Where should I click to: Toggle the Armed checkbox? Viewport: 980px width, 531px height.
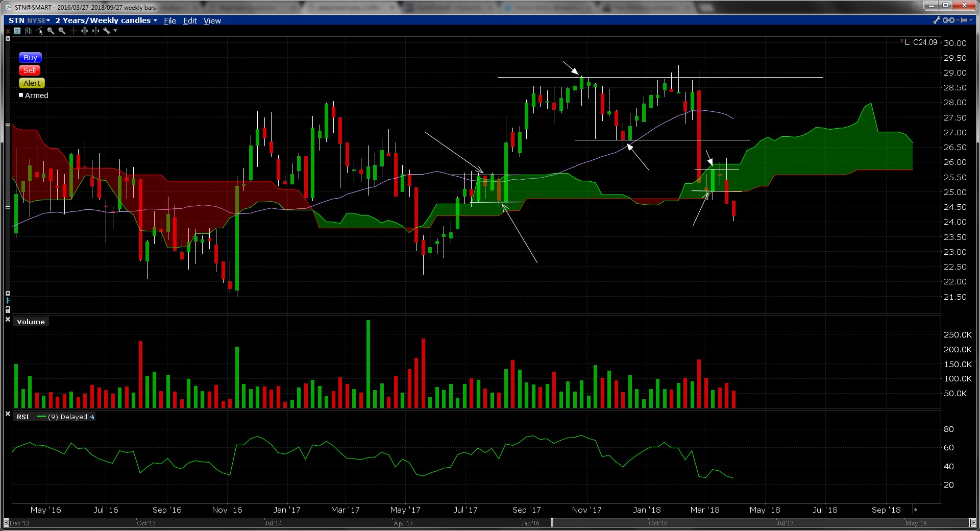[21, 95]
